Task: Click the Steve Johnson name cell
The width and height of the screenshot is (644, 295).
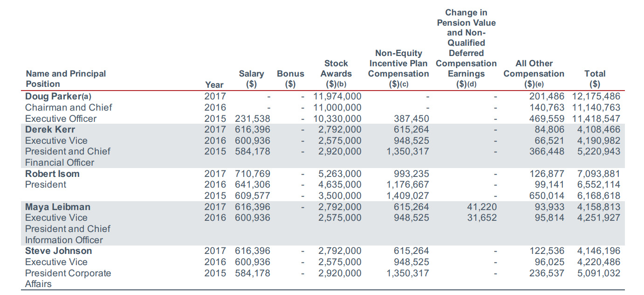Action: [59, 251]
